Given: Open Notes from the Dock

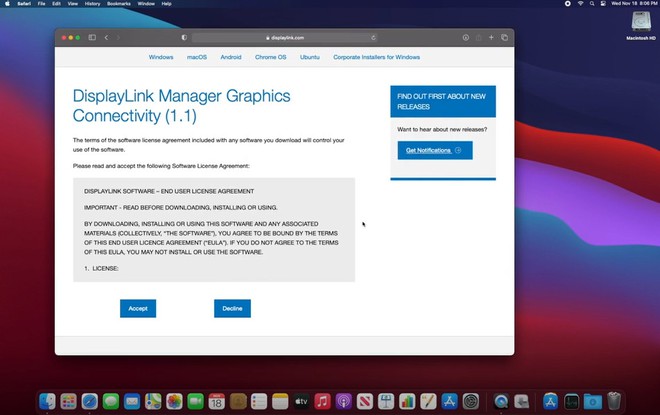Looking at the screenshot, I should tap(280, 402).
